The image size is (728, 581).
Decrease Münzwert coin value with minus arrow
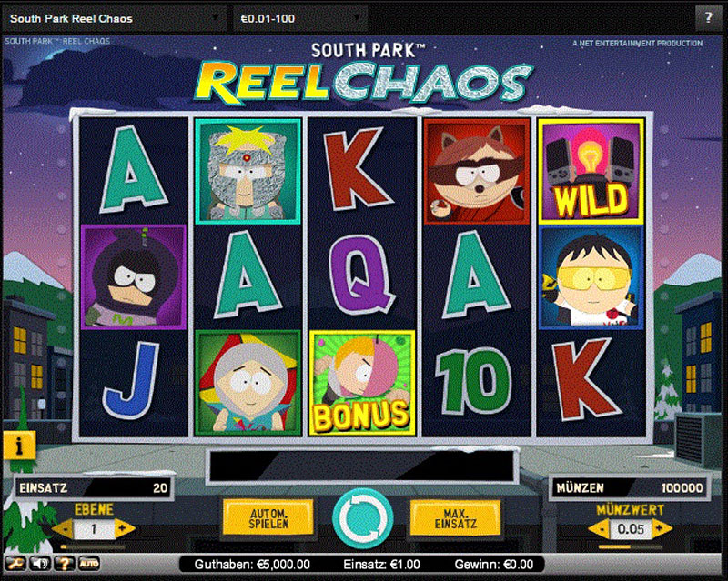tap(601, 528)
